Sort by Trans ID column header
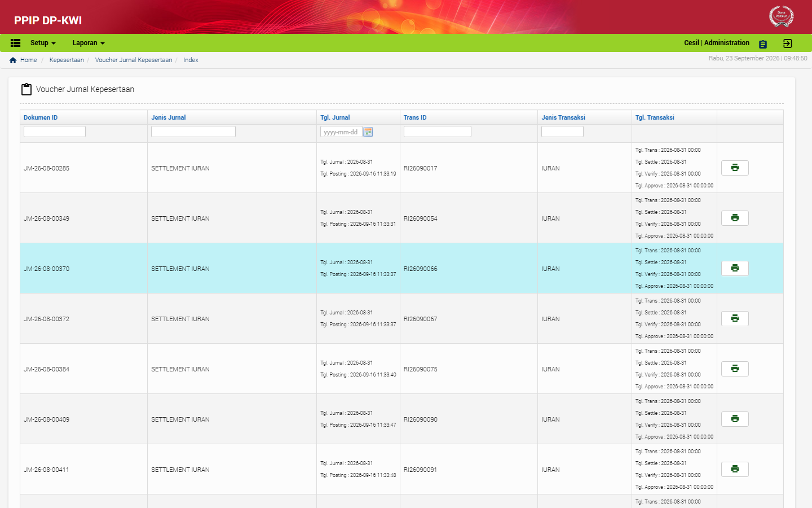 tap(415, 117)
